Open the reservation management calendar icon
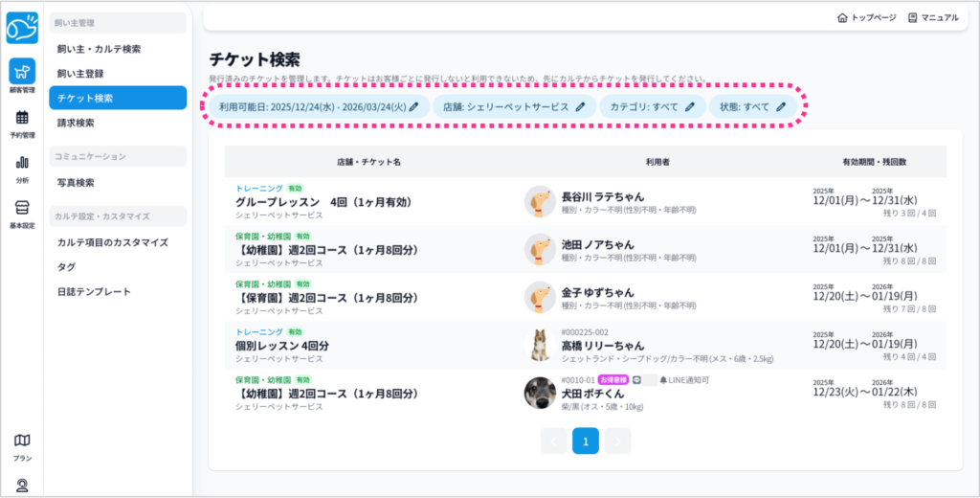The height and width of the screenshot is (498, 980). point(22,118)
